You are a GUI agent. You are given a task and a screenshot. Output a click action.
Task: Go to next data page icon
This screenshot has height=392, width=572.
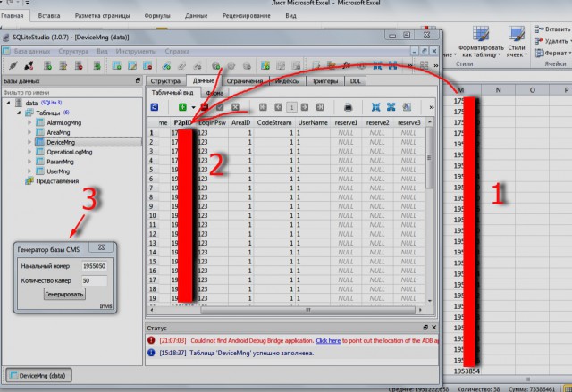305,107
